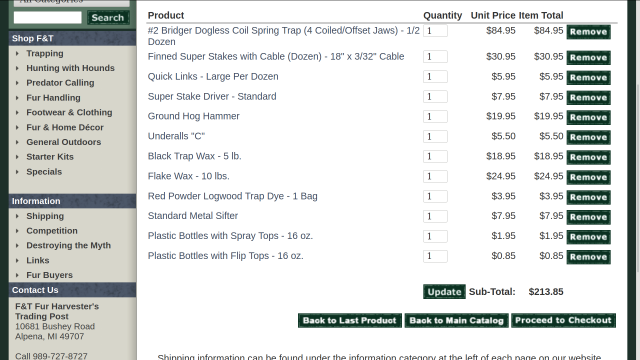This screenshot has width=640, height=360.
Task: Open the Trapping category
Action: [x=45, y=53]
